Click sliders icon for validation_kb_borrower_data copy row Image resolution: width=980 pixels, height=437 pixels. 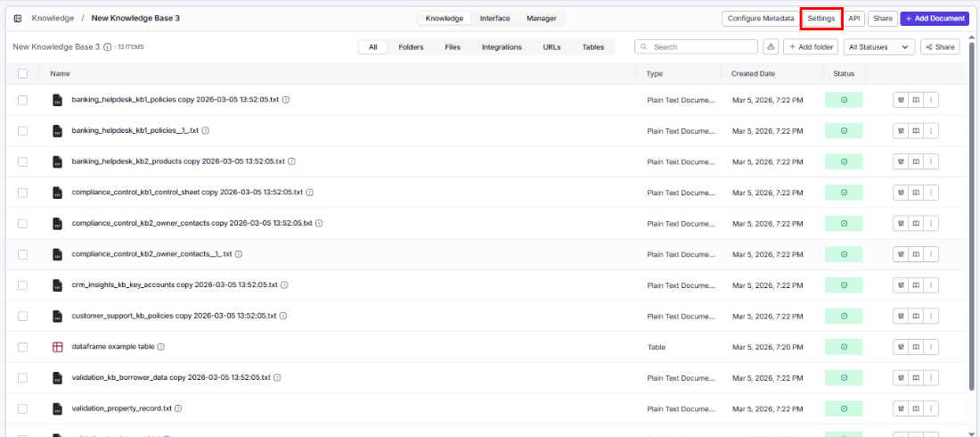(x=901, y=377)
